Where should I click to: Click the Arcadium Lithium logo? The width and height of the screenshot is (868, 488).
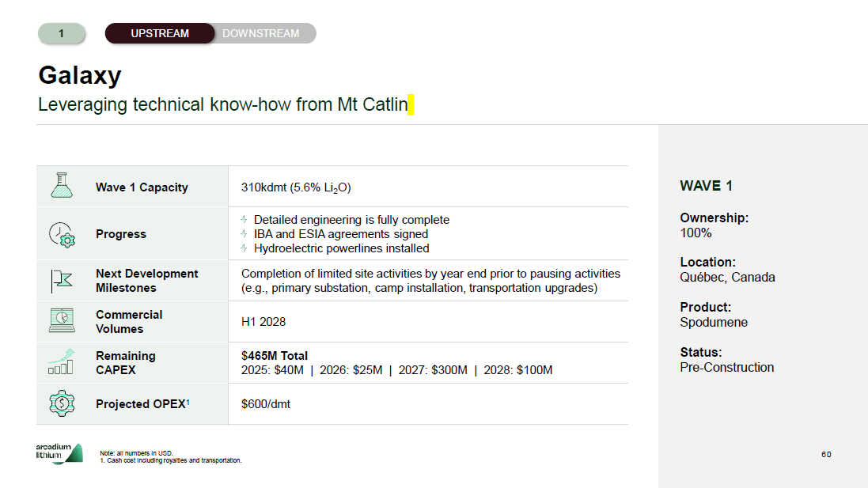pos(59,454)
